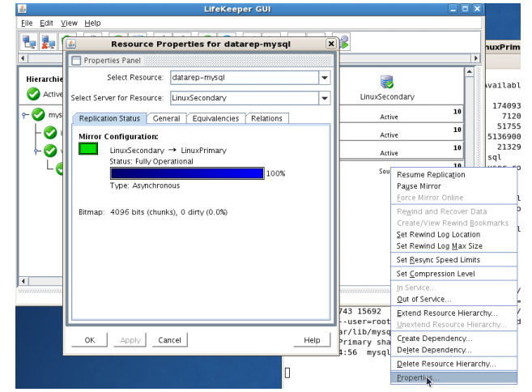Viewport: 532px width, 392px height.
Task: Choose In Service... from context menu
Action: click(453, 288)
